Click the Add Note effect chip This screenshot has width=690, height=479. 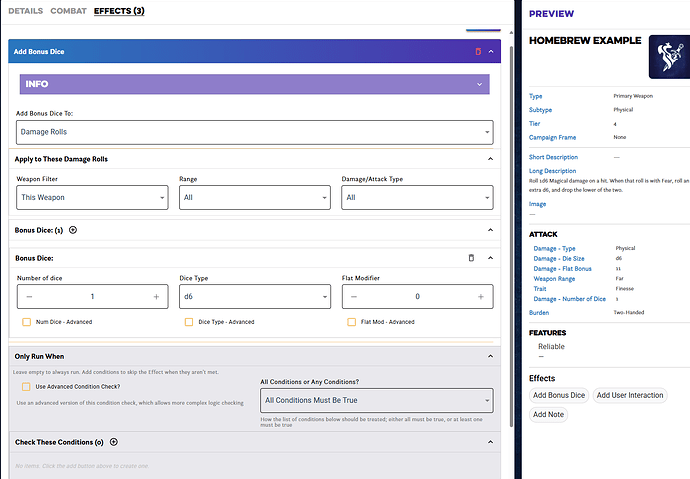coord(548,415)
